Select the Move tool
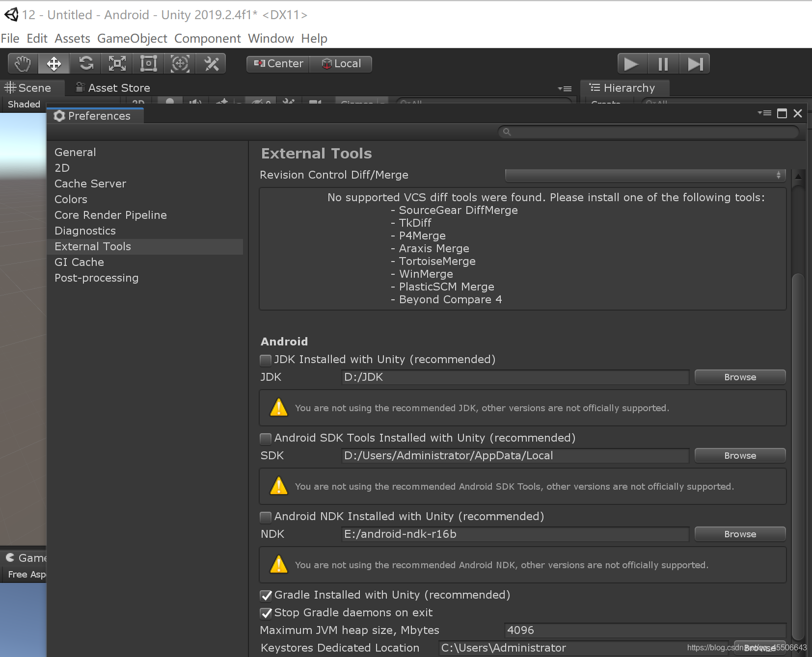812x657 pixels. click(54, 64)
